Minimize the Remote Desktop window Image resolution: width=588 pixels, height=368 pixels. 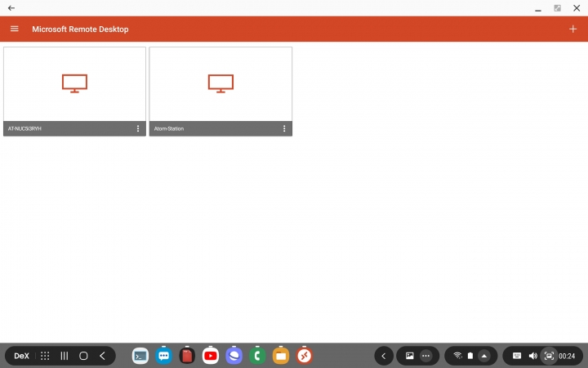point(538,8)
